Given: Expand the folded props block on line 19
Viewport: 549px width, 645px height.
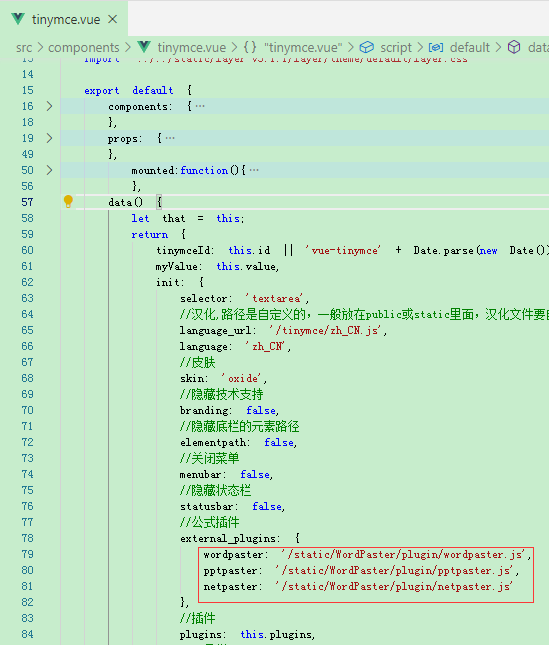Looking at the screenshot, I should coord(49,138).
